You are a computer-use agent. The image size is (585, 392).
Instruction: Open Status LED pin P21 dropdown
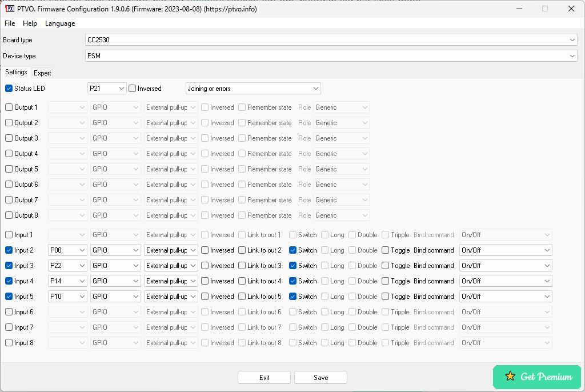click(107, 89)
